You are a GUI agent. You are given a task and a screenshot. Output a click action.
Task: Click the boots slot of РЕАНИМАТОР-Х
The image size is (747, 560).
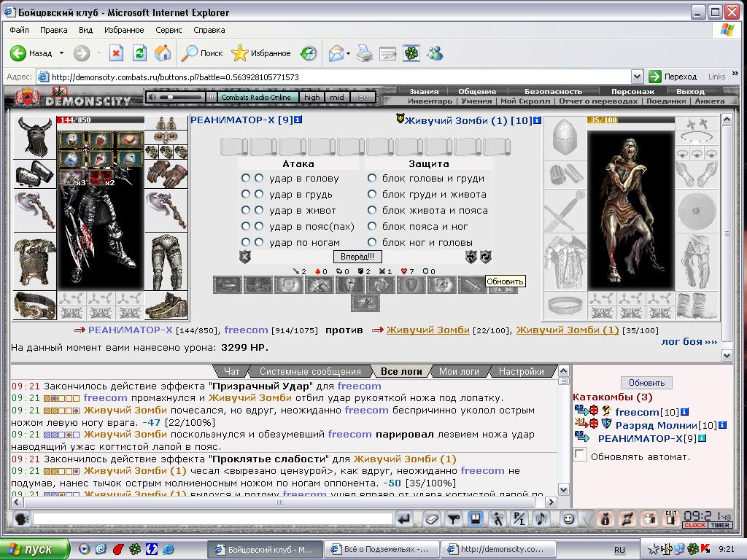[x=166, y=305]
